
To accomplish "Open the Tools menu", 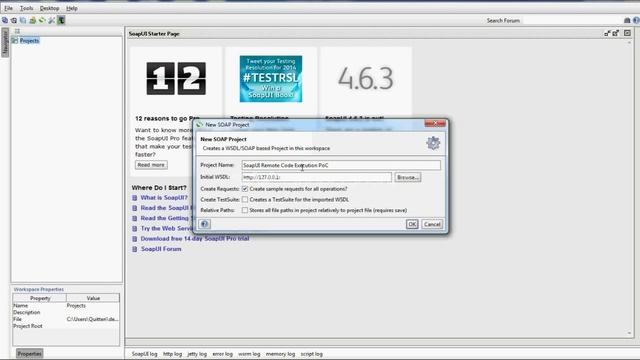I will point(27,8).
